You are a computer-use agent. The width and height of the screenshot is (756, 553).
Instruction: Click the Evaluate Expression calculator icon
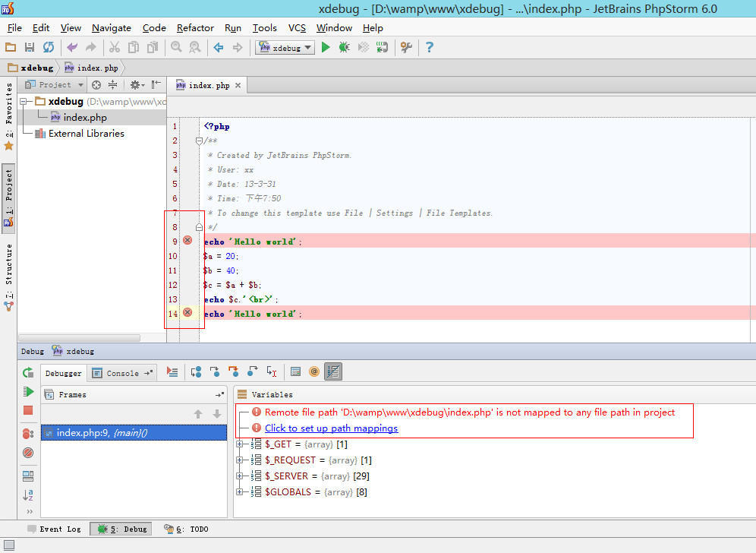295,371
